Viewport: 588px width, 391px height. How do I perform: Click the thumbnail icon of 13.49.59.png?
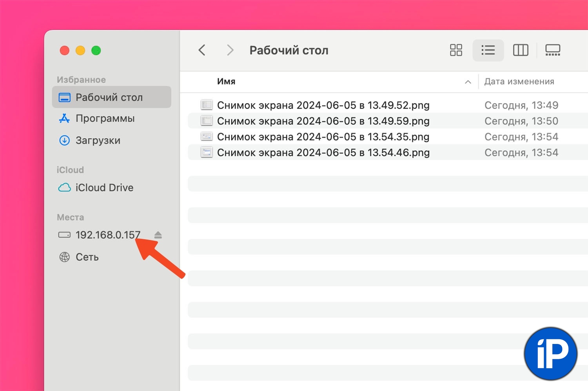[x=207, y=120]
